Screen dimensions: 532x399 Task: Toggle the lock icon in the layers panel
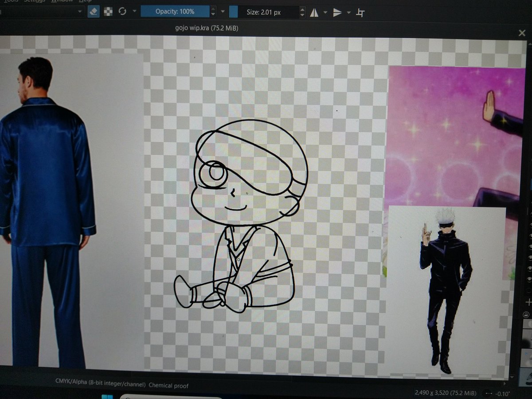click(x=527, y=314)
